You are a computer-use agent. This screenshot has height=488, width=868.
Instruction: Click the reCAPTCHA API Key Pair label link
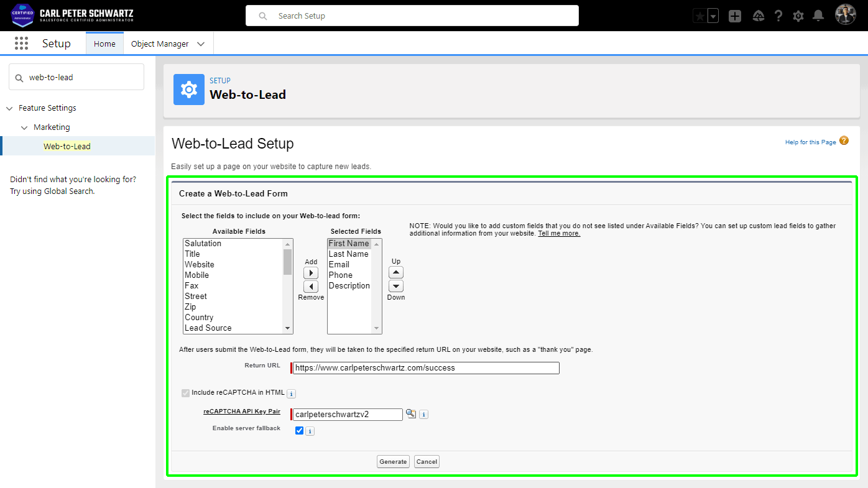(x=242, y=412)
